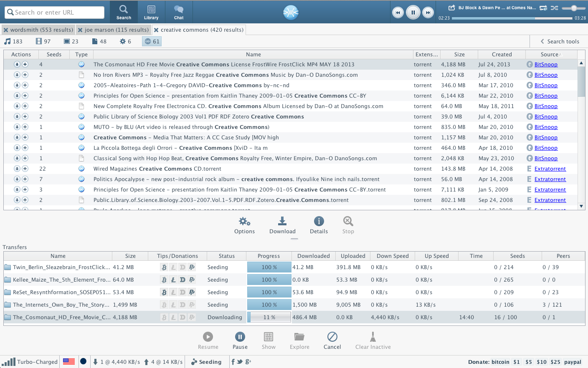Stop the current search

pos(348,225)
